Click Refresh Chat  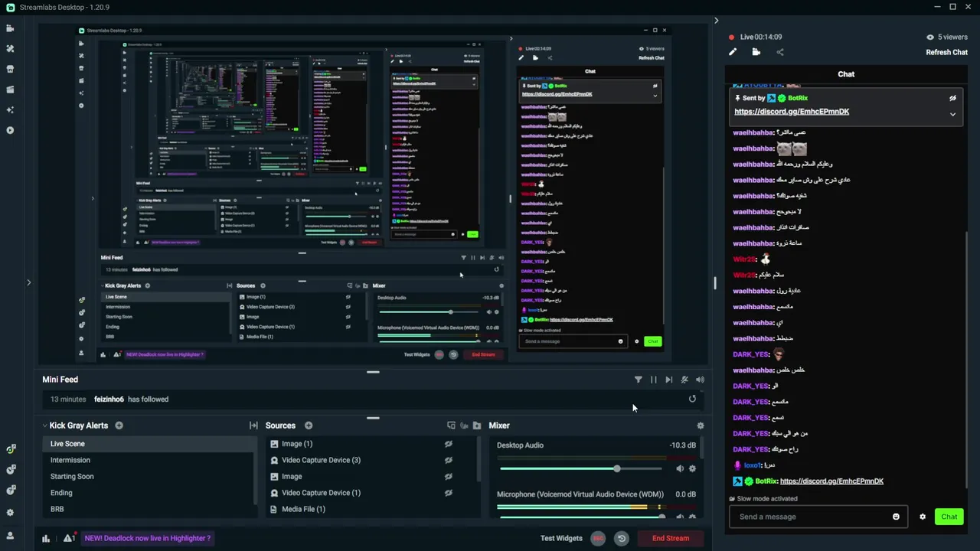tap(947, 52)
